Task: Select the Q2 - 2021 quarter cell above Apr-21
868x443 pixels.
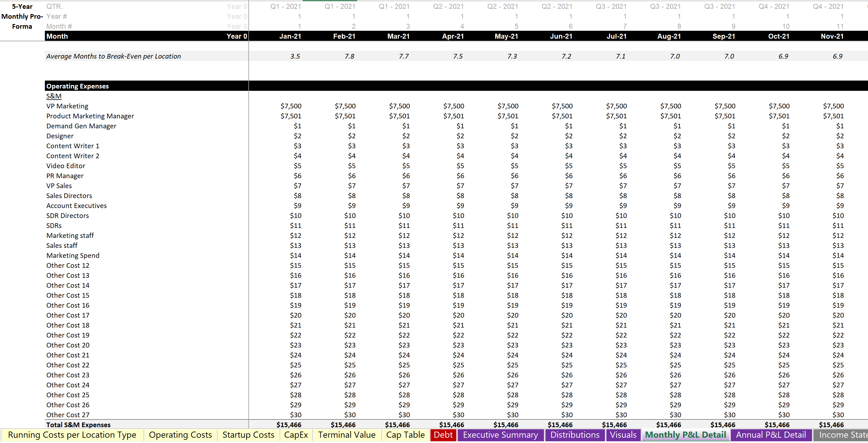Action: click(x=448, y=6)
